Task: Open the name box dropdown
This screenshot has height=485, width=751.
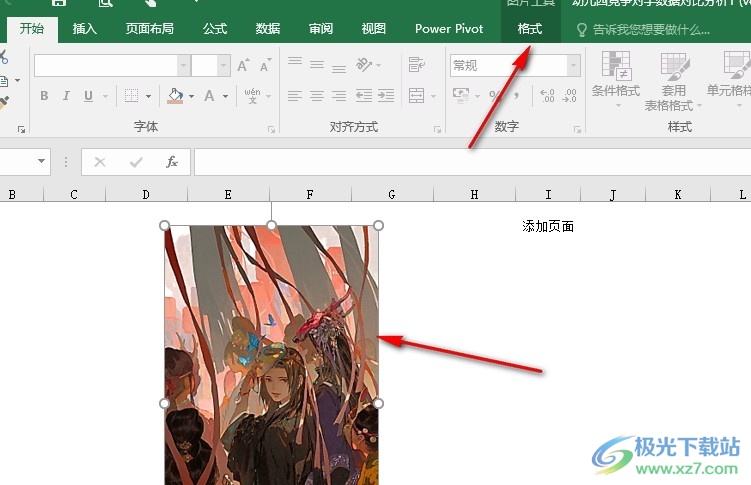Action: pos(42,161)
